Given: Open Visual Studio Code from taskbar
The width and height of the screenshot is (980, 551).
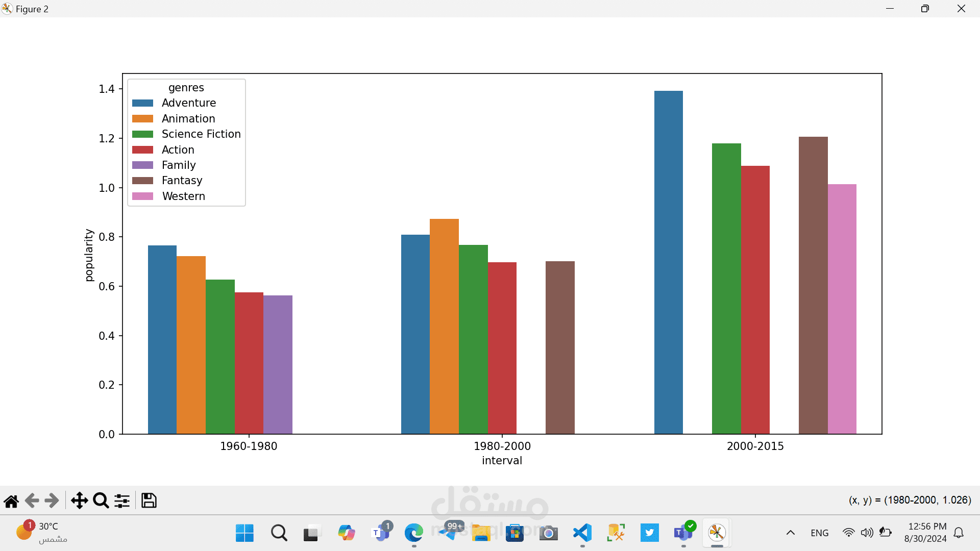Looking at the screenshot, I should (x=582, y=533).
